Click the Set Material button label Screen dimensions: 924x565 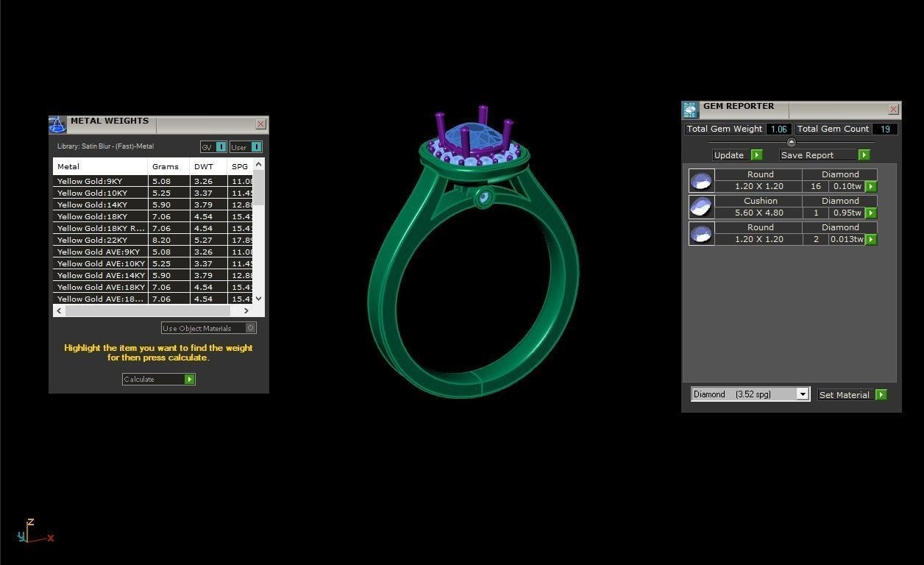[x=844, y=395]
